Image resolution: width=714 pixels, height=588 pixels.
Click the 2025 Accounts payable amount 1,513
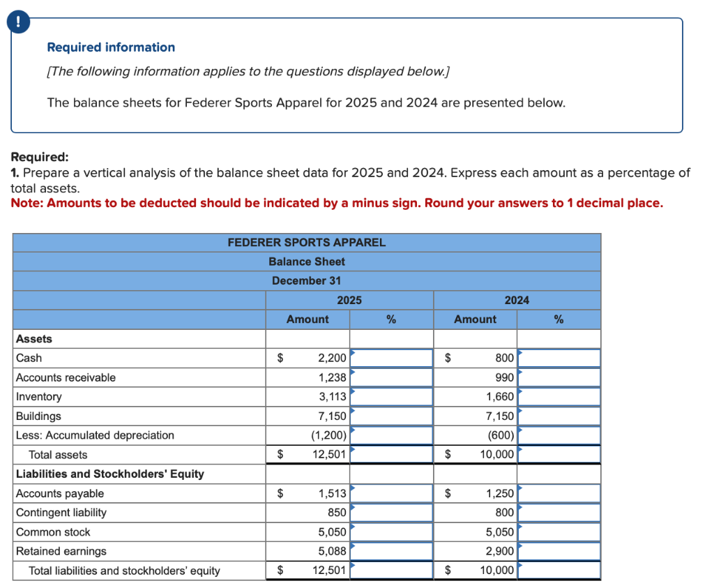click(x=333, y=493)
